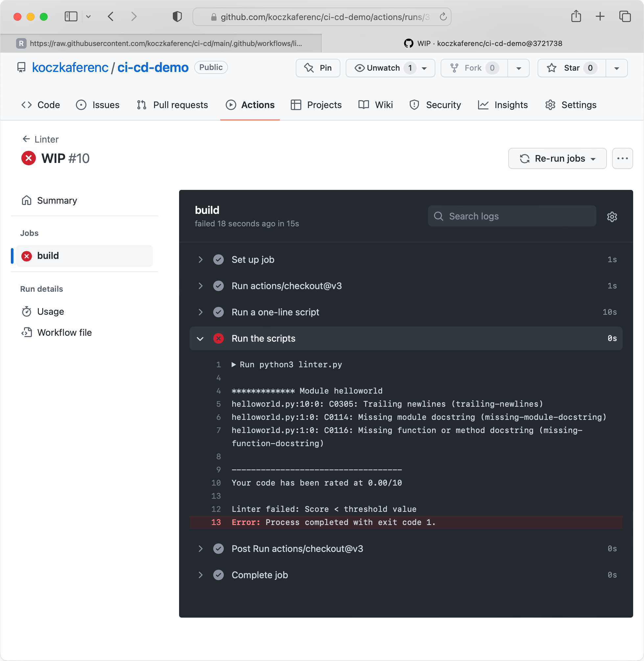Image resolution: width=644 pixels, height=661 pixels.
Task: Select the Actions tab
Action: tap(250, 105)
